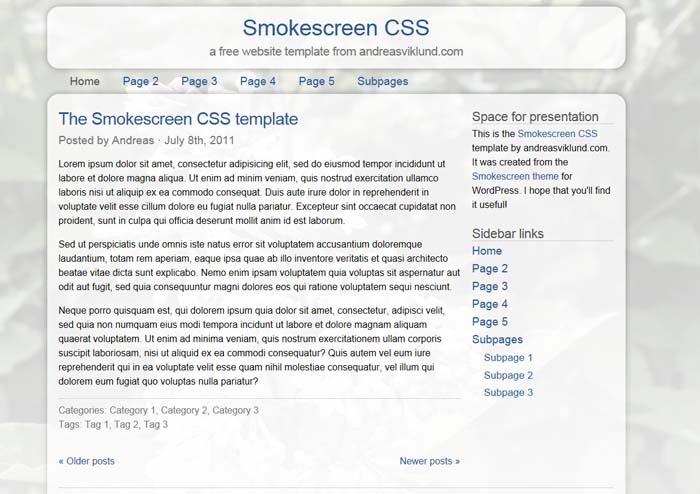The height and width of the screenshot is (494, 700).
Task: Open the Home navigation menu item
Action: click(85, 81)
